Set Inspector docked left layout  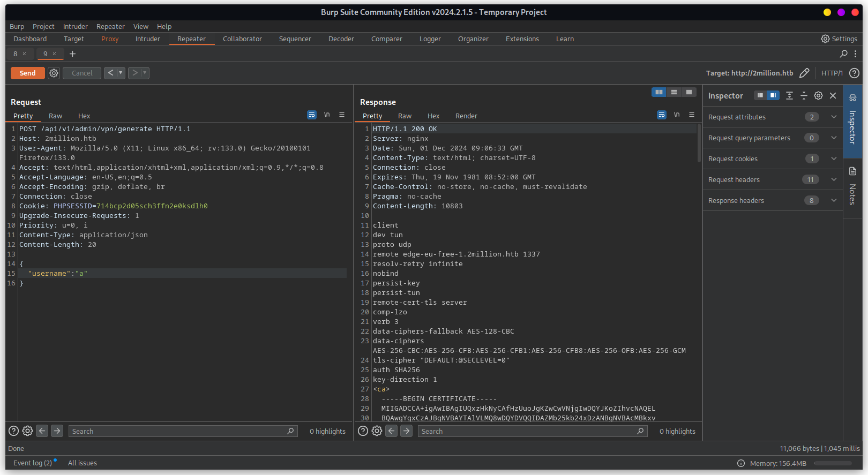pos(760,95)
